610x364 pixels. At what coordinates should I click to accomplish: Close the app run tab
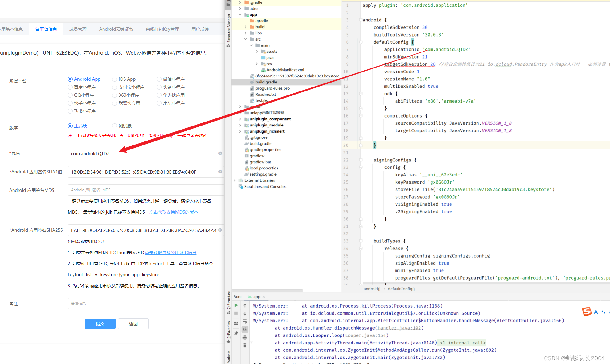point(264,297)
